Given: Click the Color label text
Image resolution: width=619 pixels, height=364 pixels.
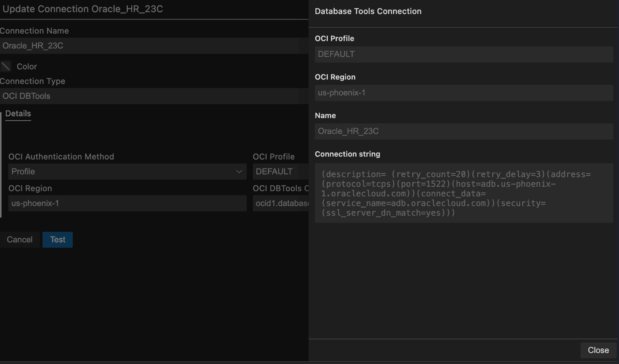Looking at the screenshot, I should click(27, 66).
